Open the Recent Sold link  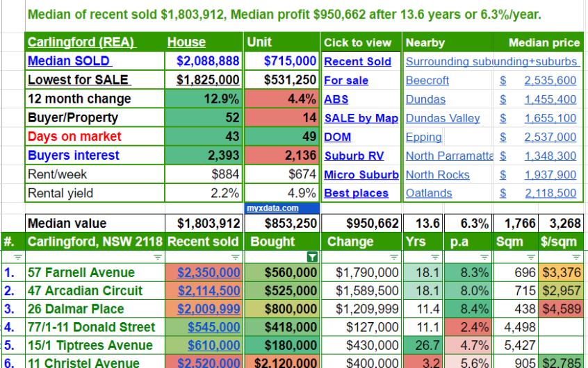coord(357,62)
